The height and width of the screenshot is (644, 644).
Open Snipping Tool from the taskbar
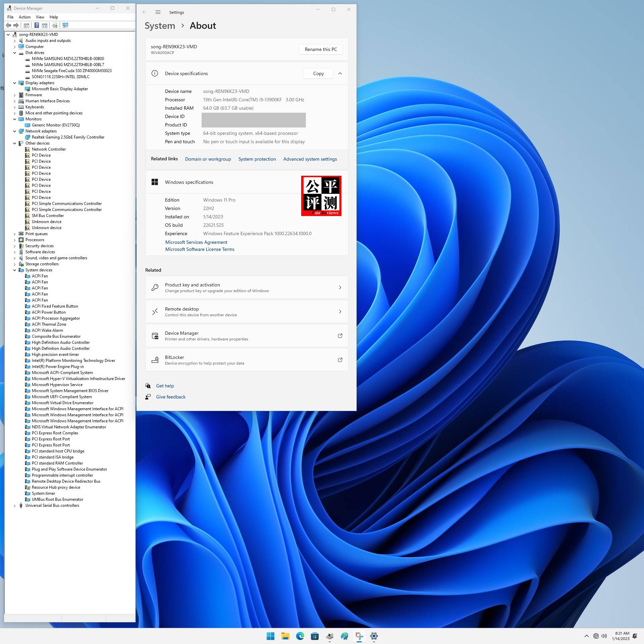click(x=359, y=636)
